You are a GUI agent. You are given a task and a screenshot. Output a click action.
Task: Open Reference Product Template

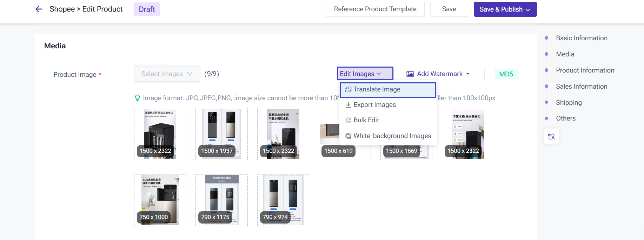point(375,9)
